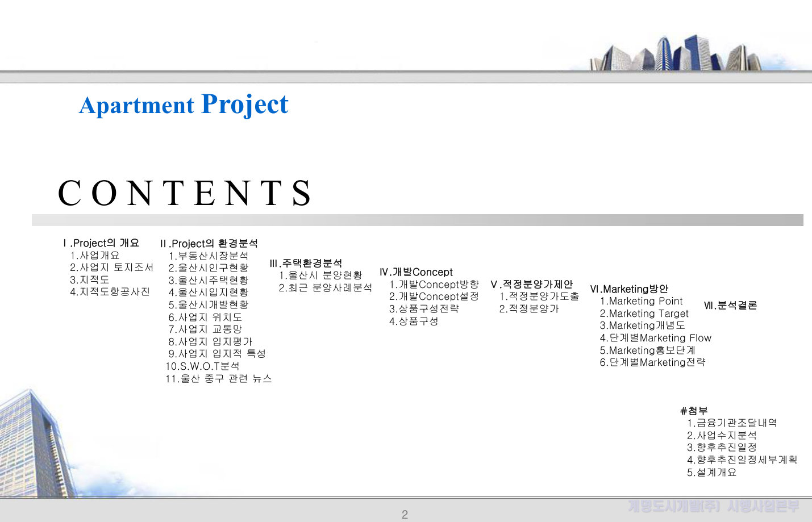
Task: Open 2.최근 분양사례분석 entry
Action: tap(326, 288)
